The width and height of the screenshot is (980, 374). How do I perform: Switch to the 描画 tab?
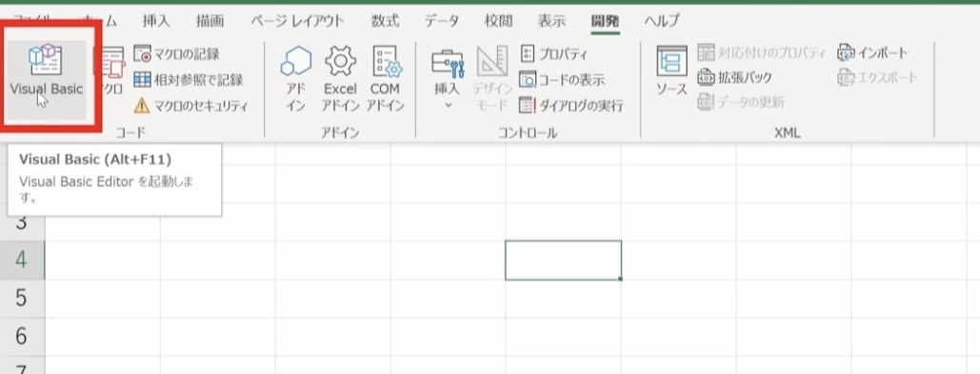pyautogui.click(x=210, y=21)
